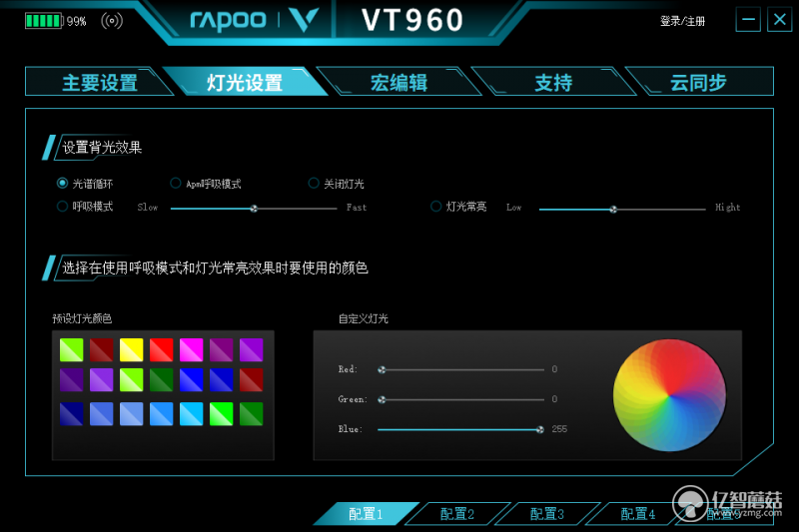Switch to profile 配置2
Viewport: 799px width, 532px height.
click(457, 513)
